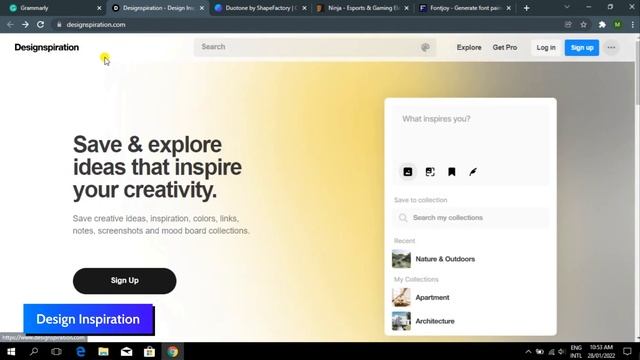Open the extensions puzzle icon

point(602,24)
